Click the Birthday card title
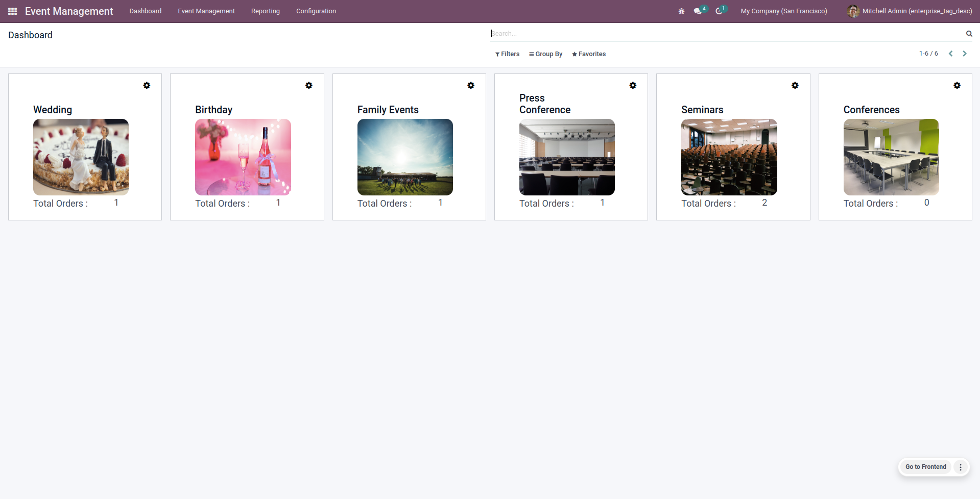980x499 pixels. click(x=213, y=110)
